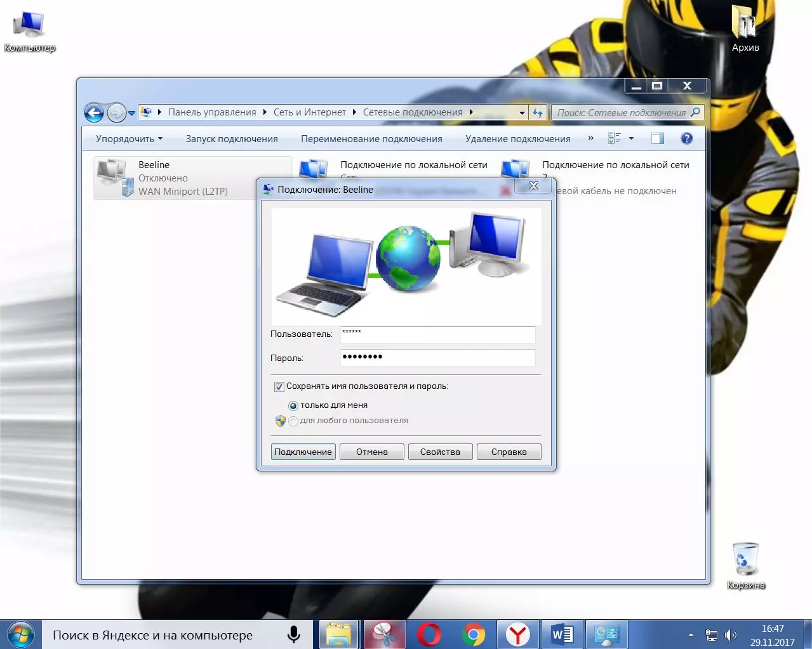Select "для любого пользователя" radio option
This screenshot has height=649, width=812.
pos(293,421)
